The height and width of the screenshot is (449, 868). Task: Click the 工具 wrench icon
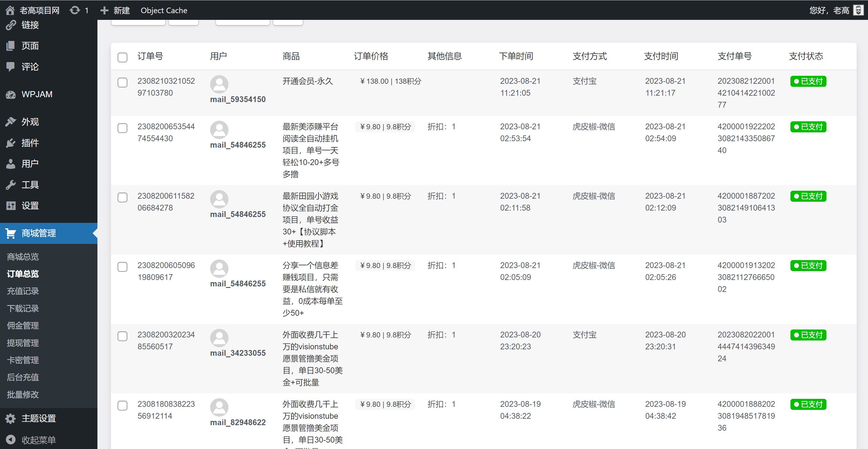point(11,185)
